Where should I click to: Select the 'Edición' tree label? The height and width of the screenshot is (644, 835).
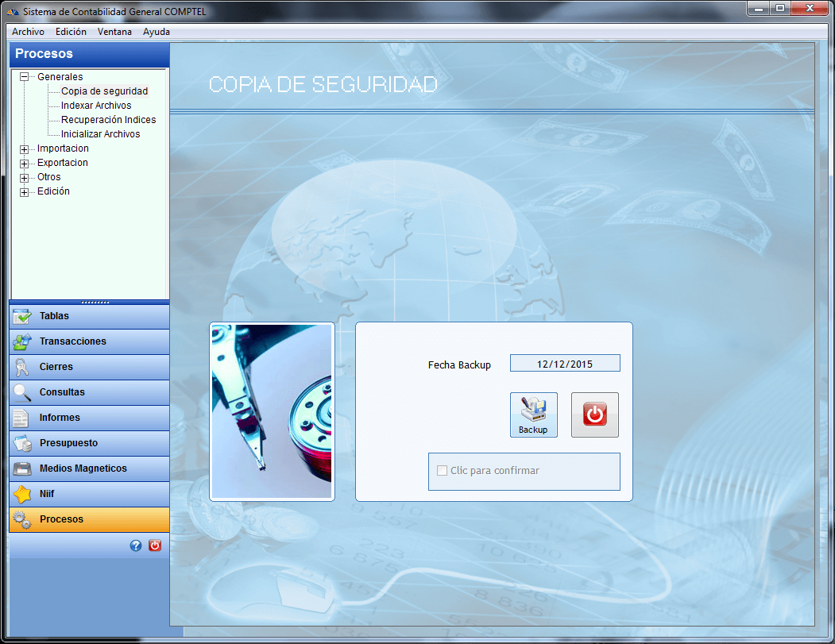click(x=53, y=191)
